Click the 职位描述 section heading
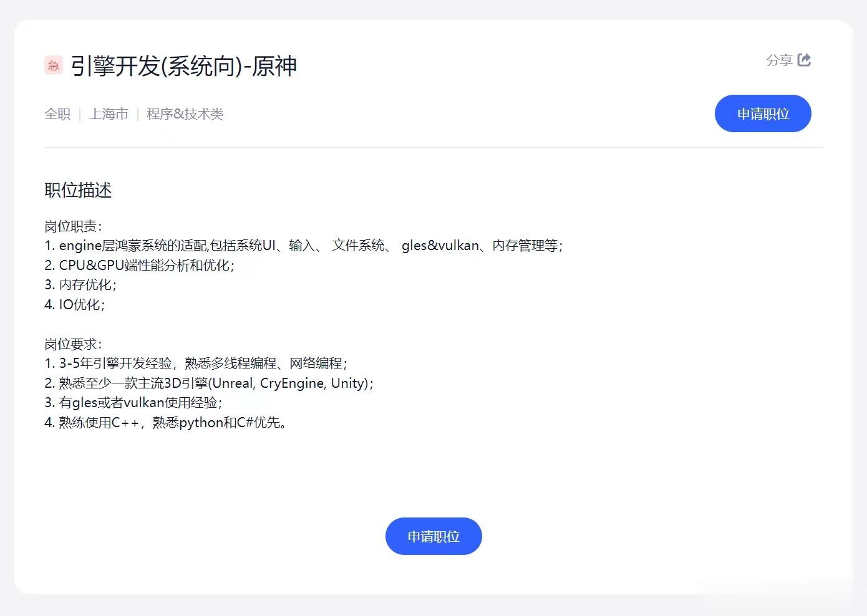Screen dimensions: 867x616 click(x=78, y=190)
